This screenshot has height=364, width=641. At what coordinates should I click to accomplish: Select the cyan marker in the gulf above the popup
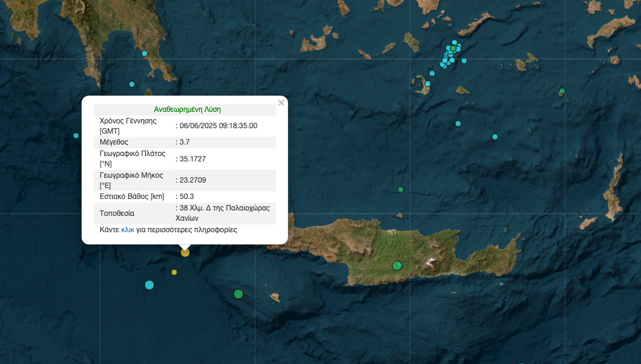tap(132, 84)
